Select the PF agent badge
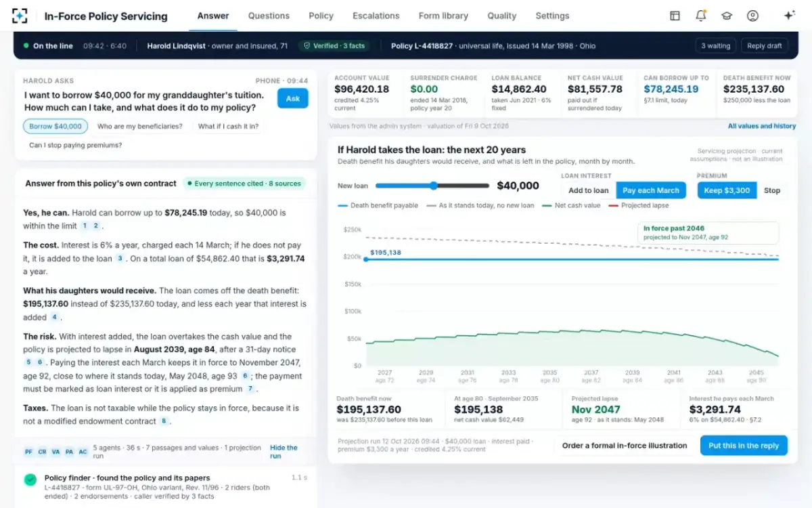 [28, 452]
